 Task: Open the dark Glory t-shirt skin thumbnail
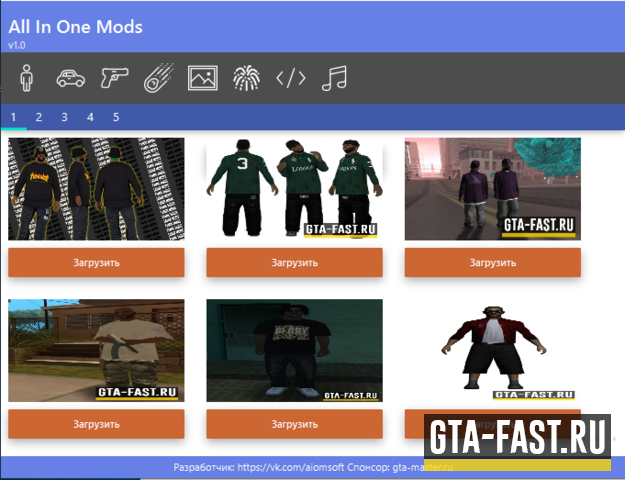(295, 350)
